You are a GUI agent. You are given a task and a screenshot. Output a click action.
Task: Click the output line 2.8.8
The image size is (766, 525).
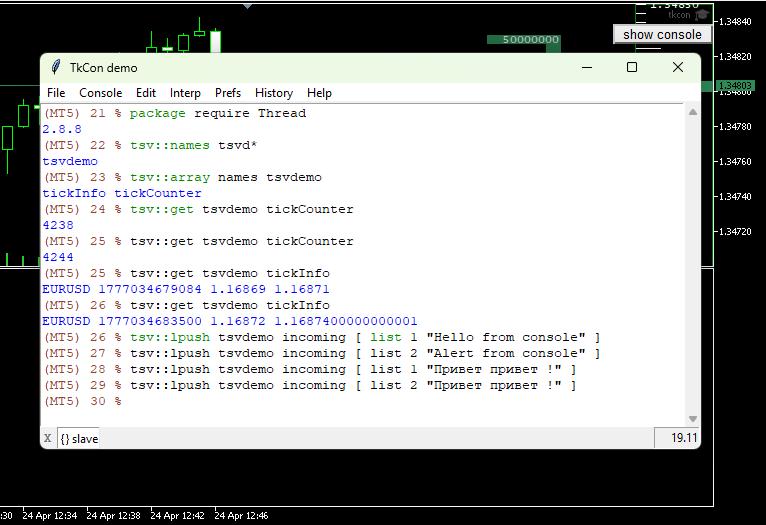point(62,129)
